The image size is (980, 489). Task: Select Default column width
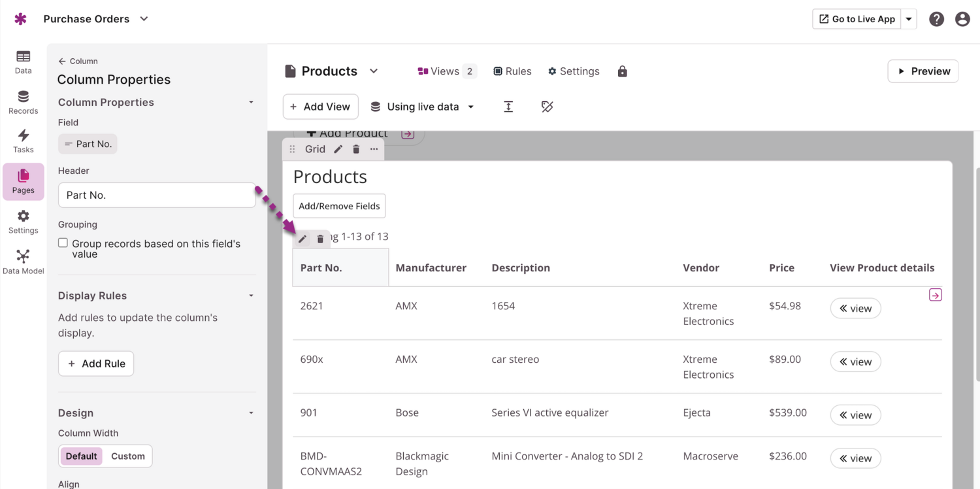click(81, 456)
